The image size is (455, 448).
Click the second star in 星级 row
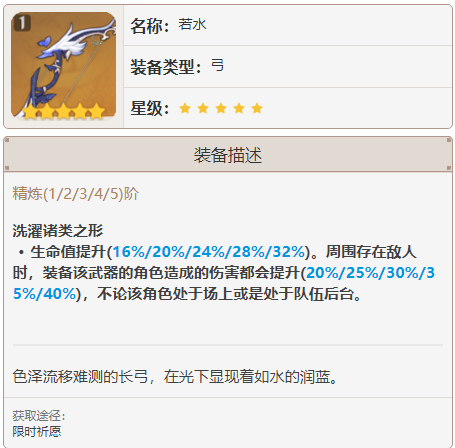[x=203, y=108]
